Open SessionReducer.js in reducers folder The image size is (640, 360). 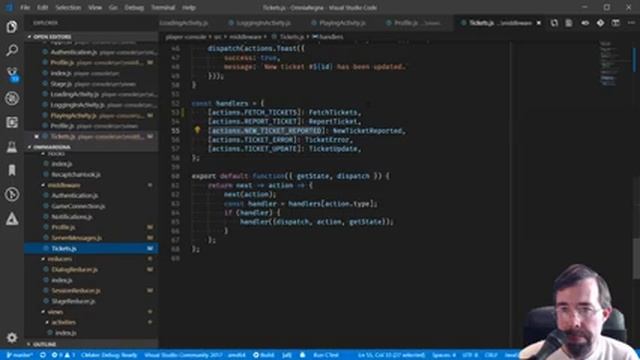pyautogui.click(x=76, y=291)
